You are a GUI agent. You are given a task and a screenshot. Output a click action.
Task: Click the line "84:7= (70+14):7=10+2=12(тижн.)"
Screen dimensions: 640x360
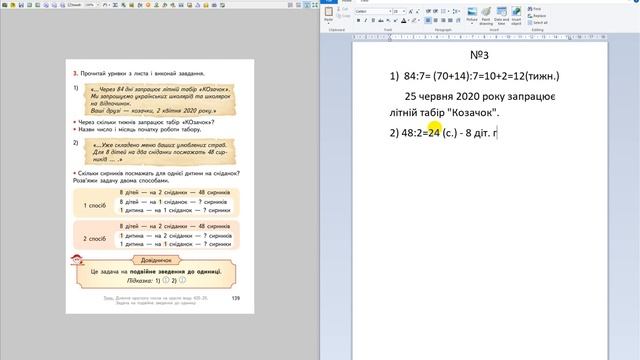point(482,76)
